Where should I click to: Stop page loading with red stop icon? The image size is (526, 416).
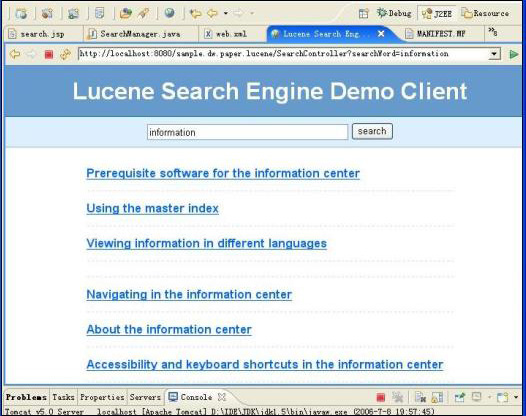click(49, 54)
